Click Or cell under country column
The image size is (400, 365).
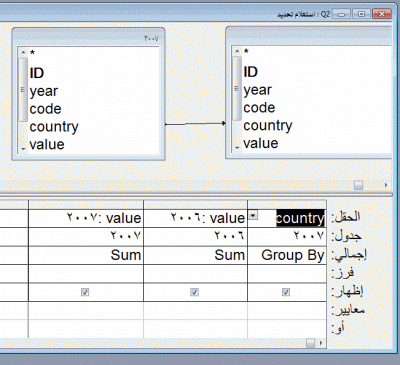(287, 329)
